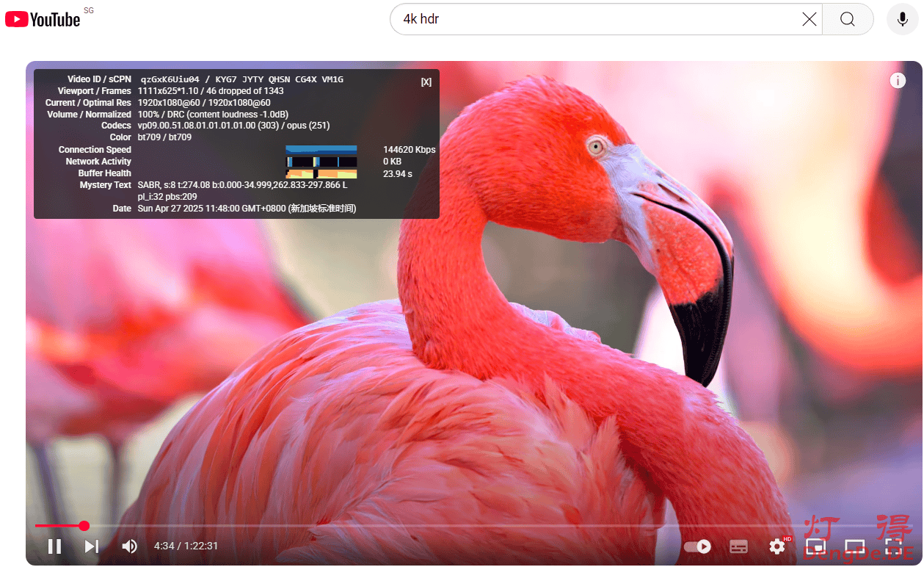924x567 pixels.
Task: Mute the video volume
Action: point(130,546)
